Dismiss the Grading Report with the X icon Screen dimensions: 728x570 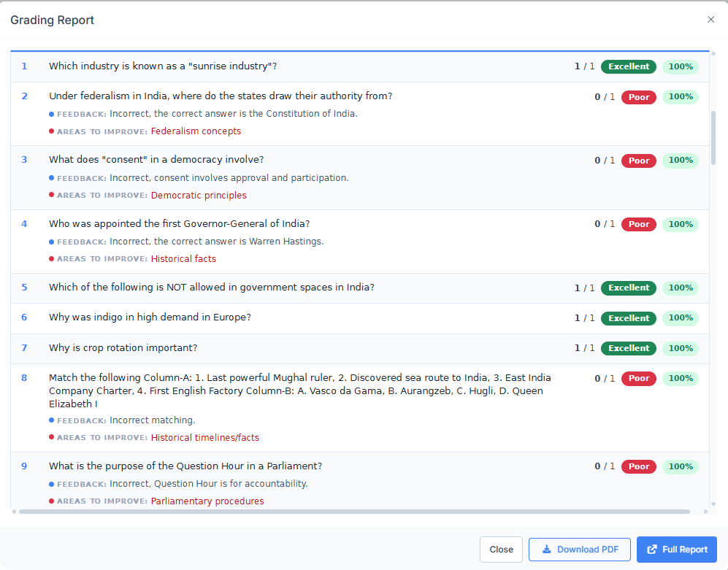pos(710,20)
